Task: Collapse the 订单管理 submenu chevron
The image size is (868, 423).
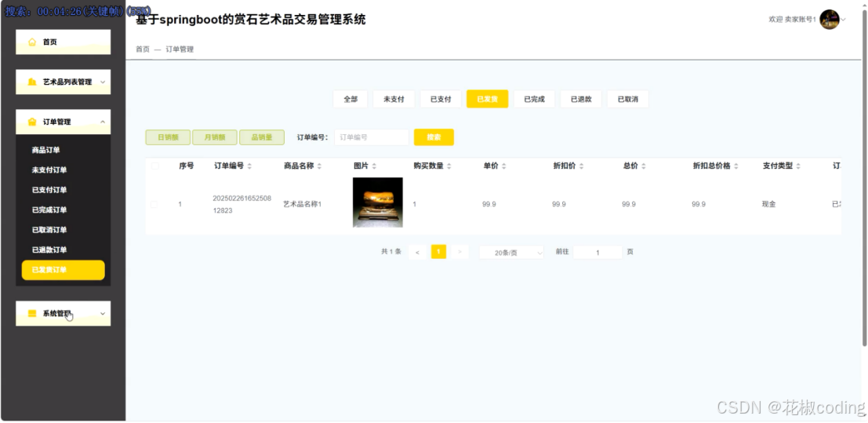Action: pyautogui.click(x=103, y=122)
